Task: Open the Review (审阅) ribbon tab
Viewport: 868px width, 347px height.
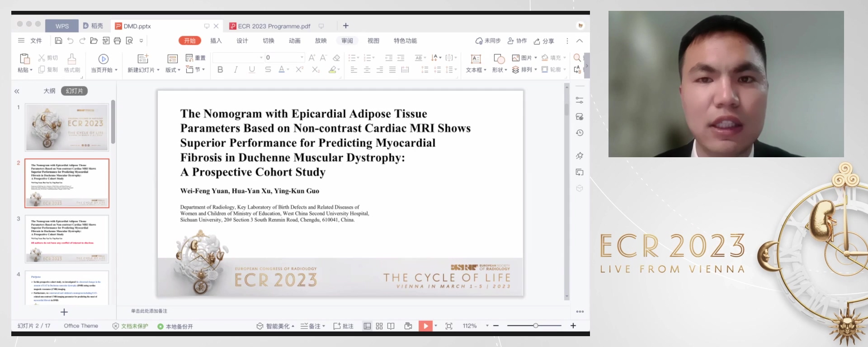Action: coord(347,41)
